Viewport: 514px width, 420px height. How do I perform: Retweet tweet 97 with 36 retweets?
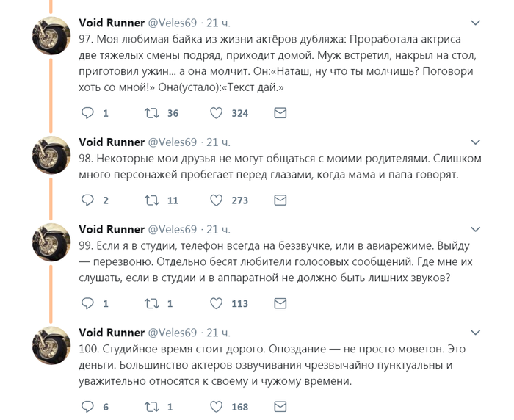coord(152,113)
